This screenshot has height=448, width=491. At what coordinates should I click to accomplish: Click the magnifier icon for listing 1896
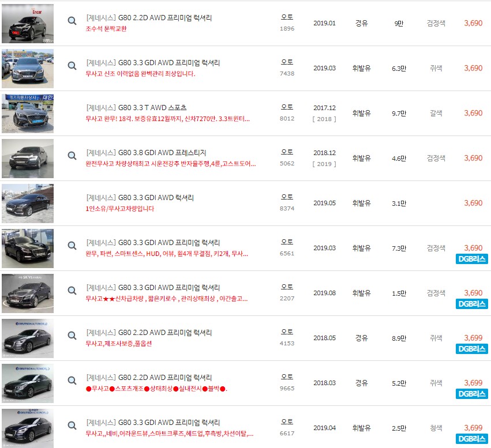[x=72, y=21]
